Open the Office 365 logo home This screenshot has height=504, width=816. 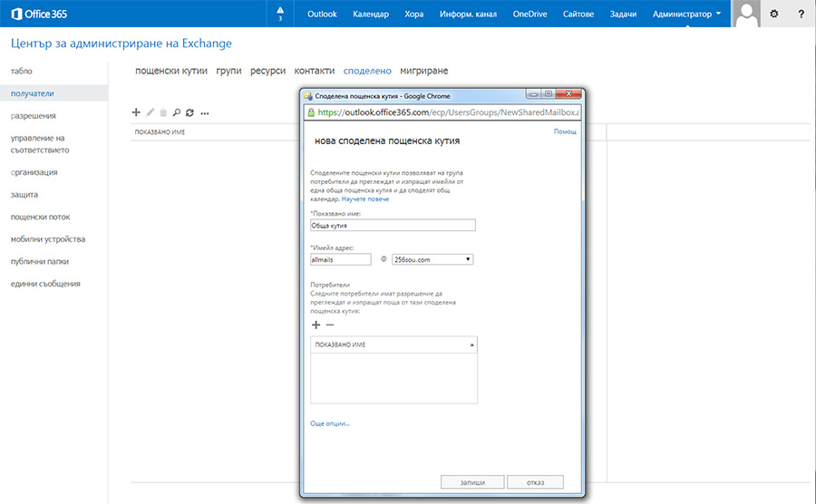40,14
